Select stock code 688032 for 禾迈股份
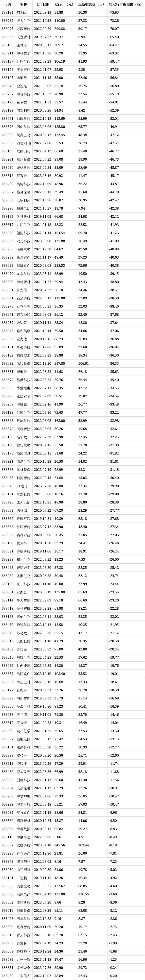Viewport: 145px width, 980px height. tap(7, 363)
